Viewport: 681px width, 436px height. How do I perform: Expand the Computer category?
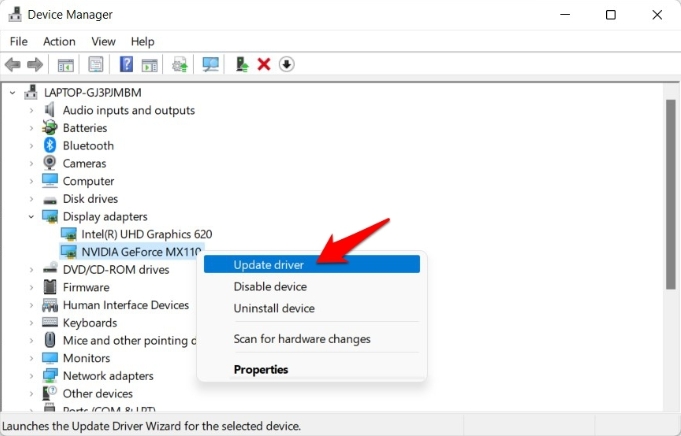click(x=31, y=181)
